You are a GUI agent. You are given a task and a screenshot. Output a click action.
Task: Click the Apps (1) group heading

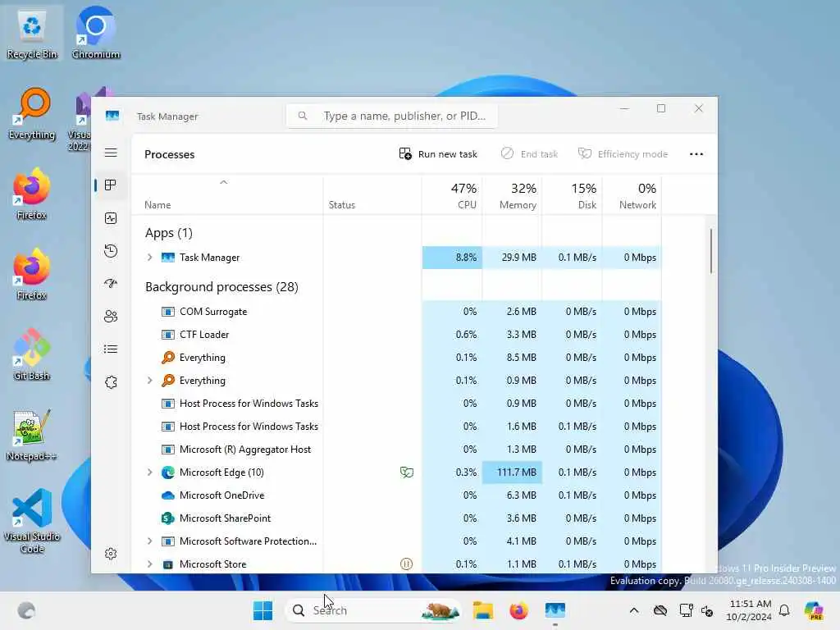click(x=168, y=233)
